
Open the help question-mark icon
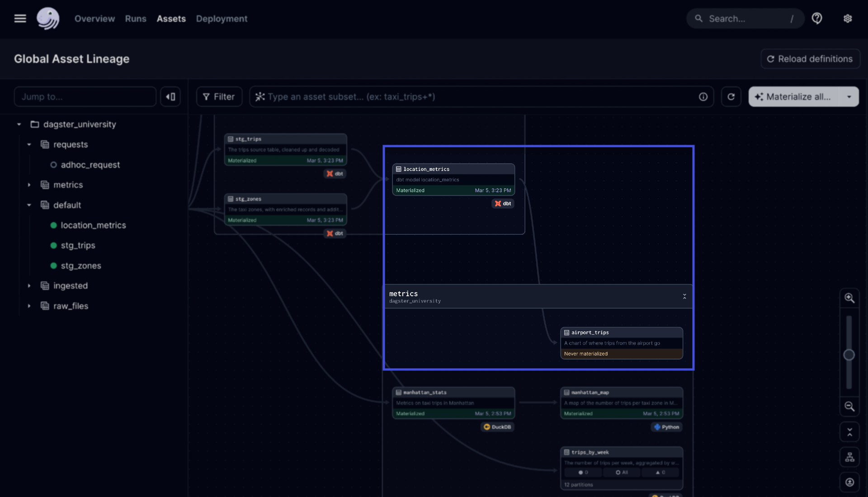pyautogui.click(x=817, y=19)
